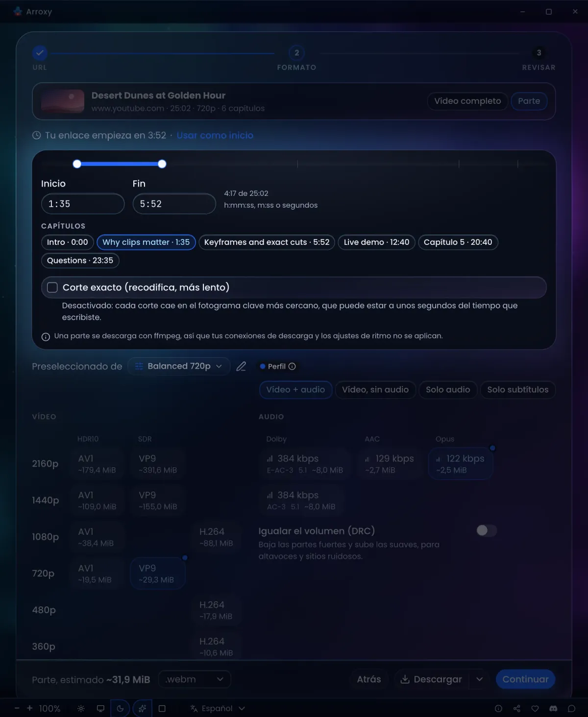Click the Fin time input field
The width and height of the screenshot is (588, 717).
click(174, 204)
